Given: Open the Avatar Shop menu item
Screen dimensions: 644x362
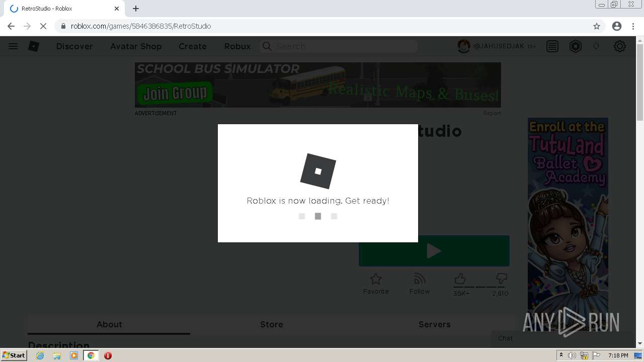Looking at the screenshot, I should pos(136,46).
